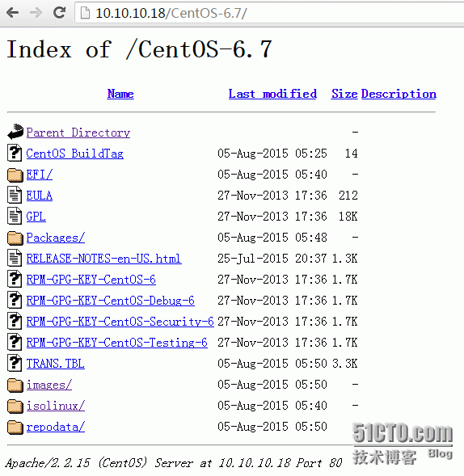Open the RPM-GPG-KEY-CentOS-Testing-6 link
The image size is (464, 476).
tap(117, 343)
